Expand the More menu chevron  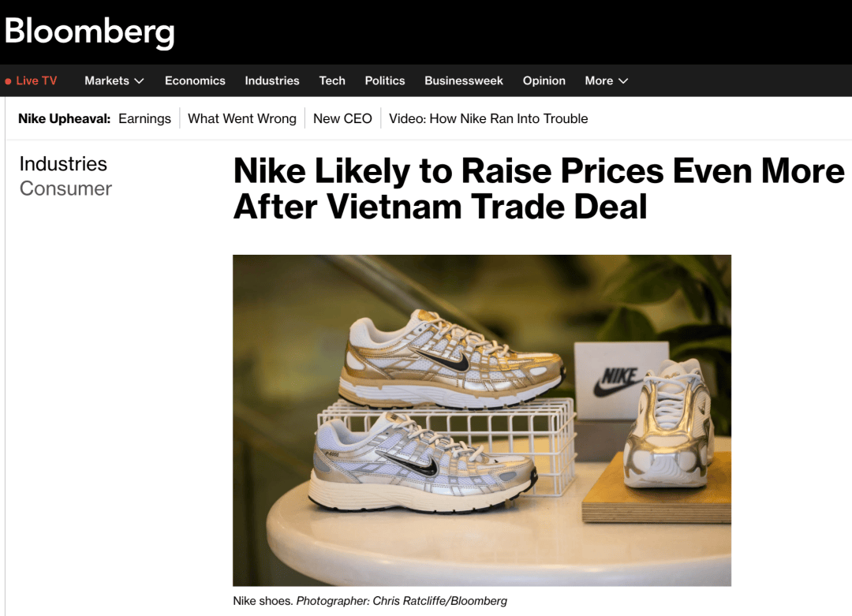point(623,81)
